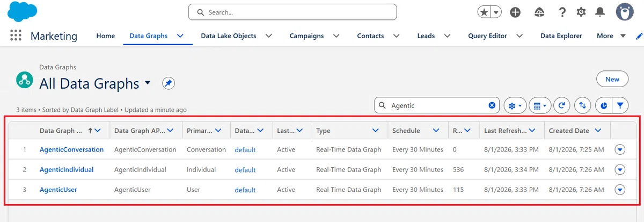
Task: Open the Data Graphs tab dropdown chevron
Action: tap(180, 36)
